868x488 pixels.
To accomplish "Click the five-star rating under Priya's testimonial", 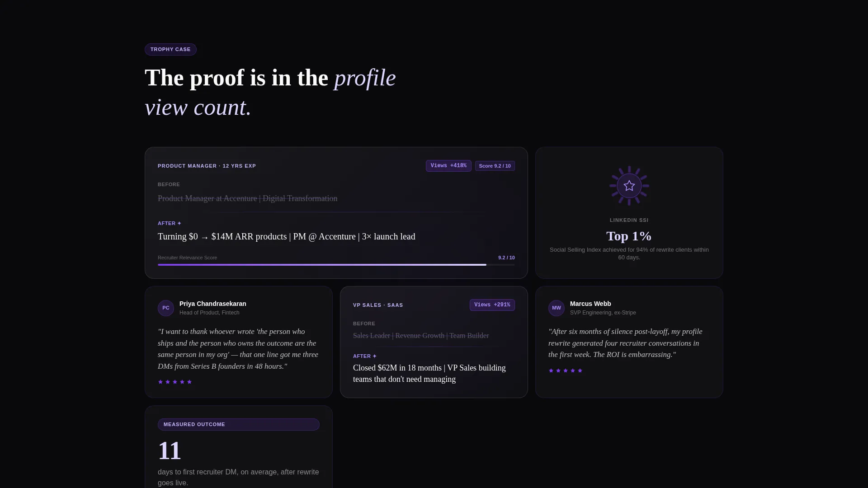I will (x=175, y=382).
